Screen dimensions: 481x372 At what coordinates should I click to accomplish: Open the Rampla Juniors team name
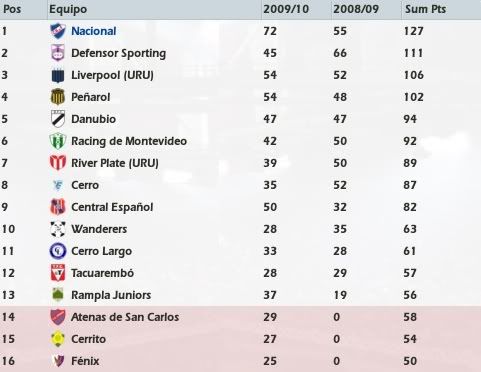[x=111, y=295]
